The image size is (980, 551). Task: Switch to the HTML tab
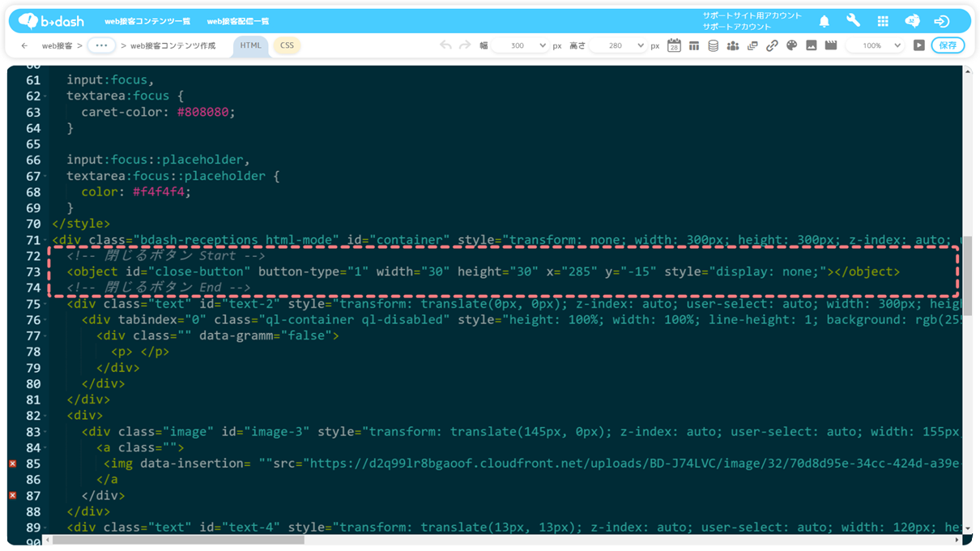point(251,45)
